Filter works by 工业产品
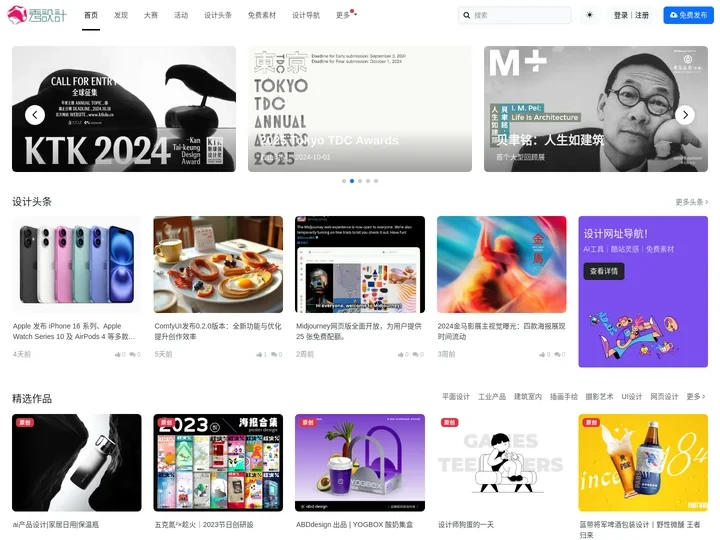 click(x=492, y=397)
